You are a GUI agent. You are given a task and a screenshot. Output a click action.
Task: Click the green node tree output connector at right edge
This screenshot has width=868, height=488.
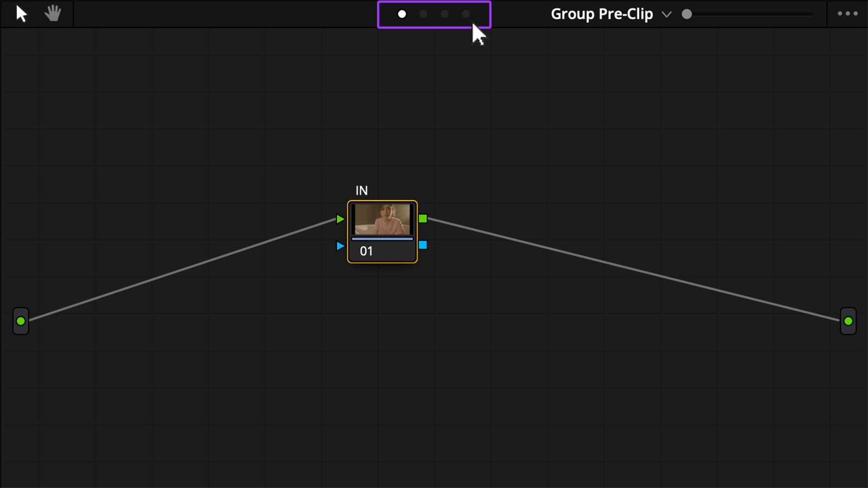(x=848, y=321)
